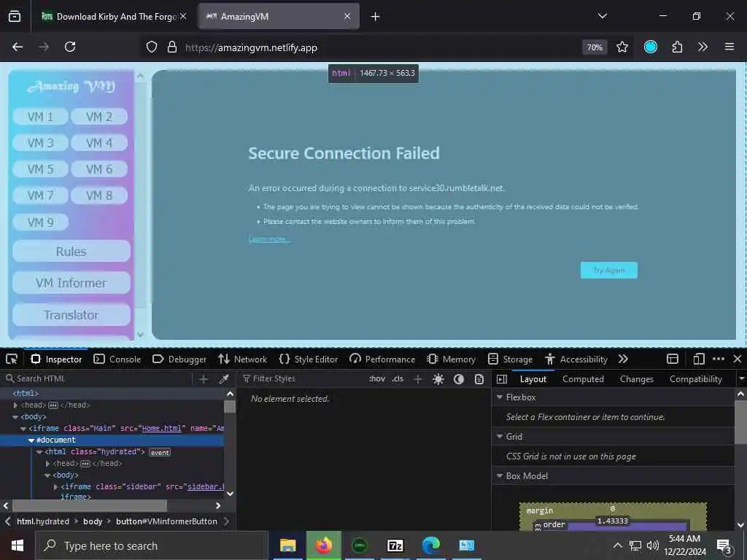Expand the top head node
This screenshot has height=560, width=747.
[15, 405]
